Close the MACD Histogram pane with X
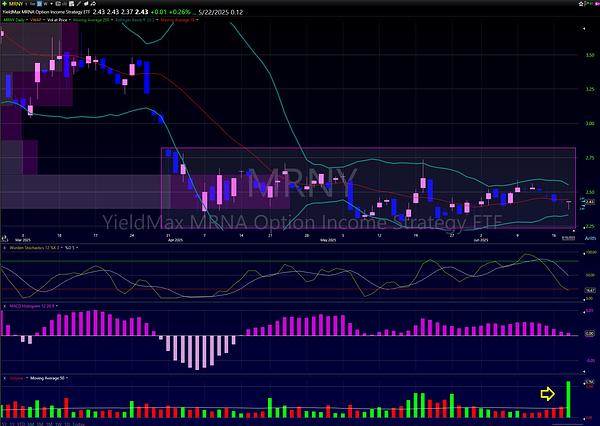600x426 pixels. pos(5,306)
